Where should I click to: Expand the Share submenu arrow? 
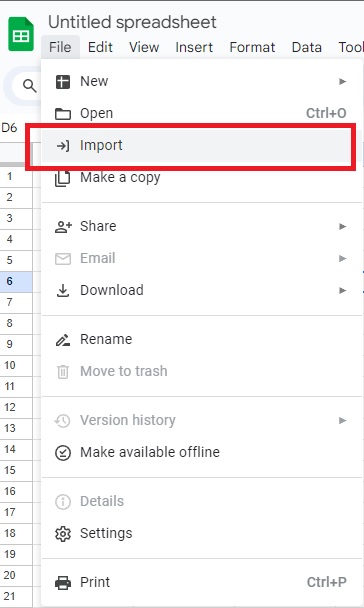coord(343,226)
